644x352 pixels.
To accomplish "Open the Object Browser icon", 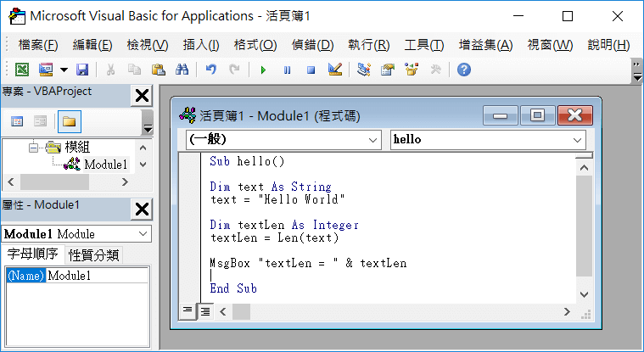I will point(412,70).
